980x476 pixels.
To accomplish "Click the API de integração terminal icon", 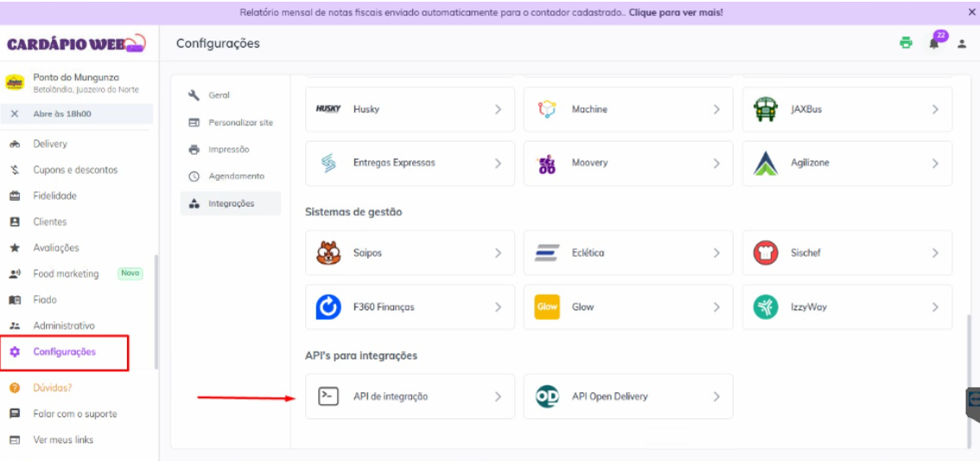I will 328,397.
